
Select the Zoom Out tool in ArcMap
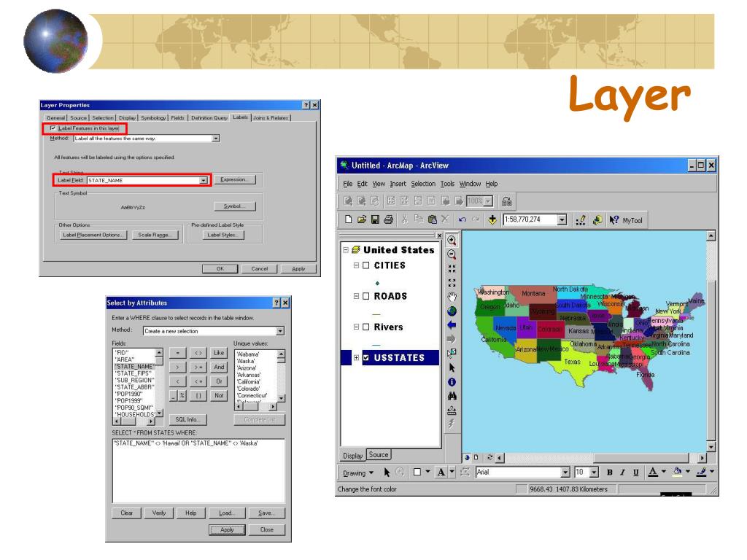click(452, 254)
